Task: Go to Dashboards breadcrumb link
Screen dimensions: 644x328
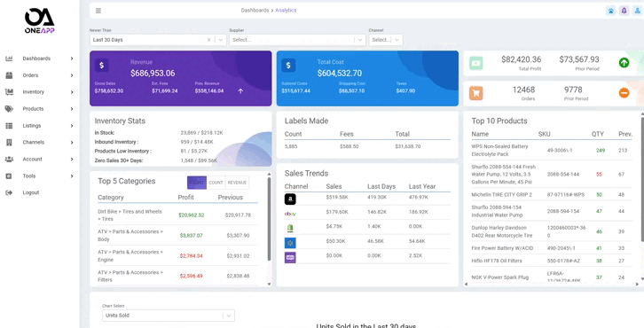Action: click(255, 11)
